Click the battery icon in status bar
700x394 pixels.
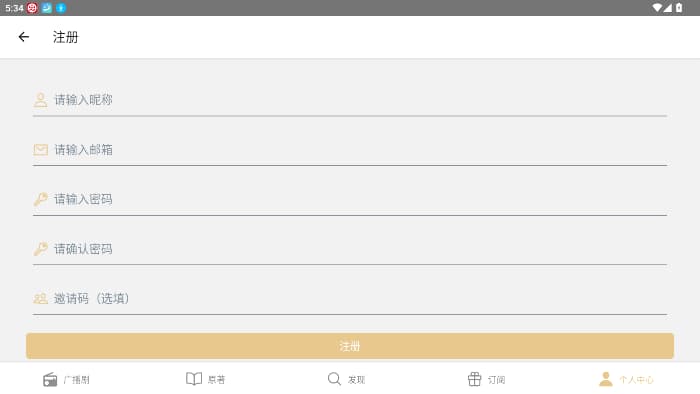click(679, 8)
